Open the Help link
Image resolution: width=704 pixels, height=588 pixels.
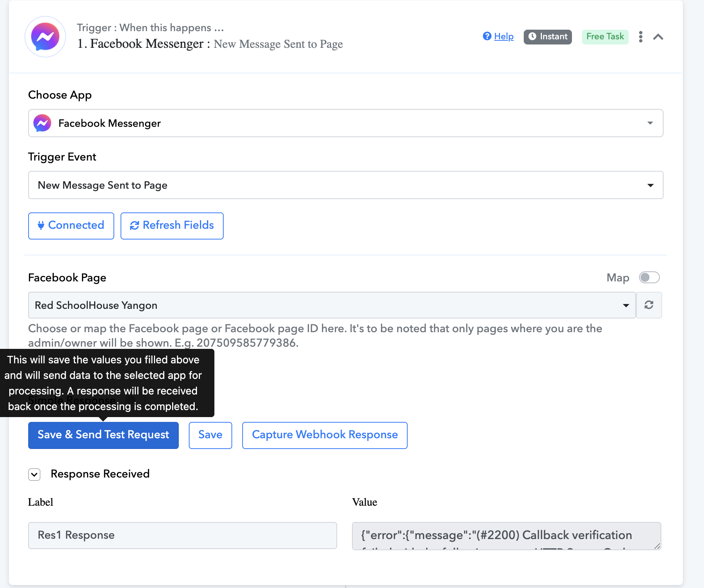(504, 36)
